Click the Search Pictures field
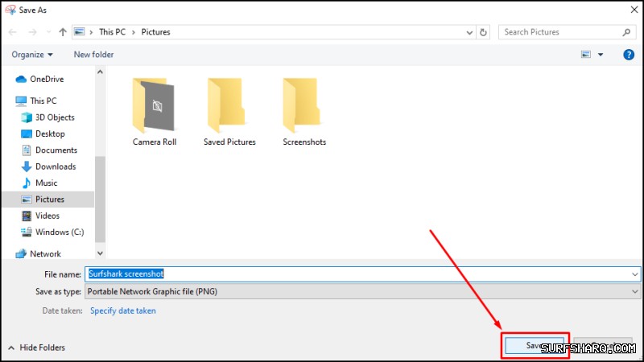This screenshot has width=644, height=362. 559,32
